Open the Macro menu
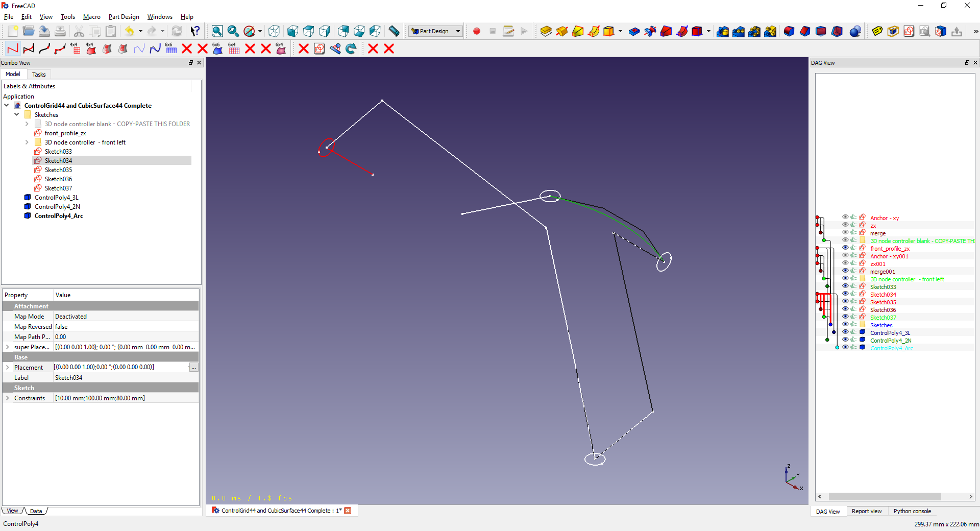The image size is (980, 531). [x=92, y=17]
